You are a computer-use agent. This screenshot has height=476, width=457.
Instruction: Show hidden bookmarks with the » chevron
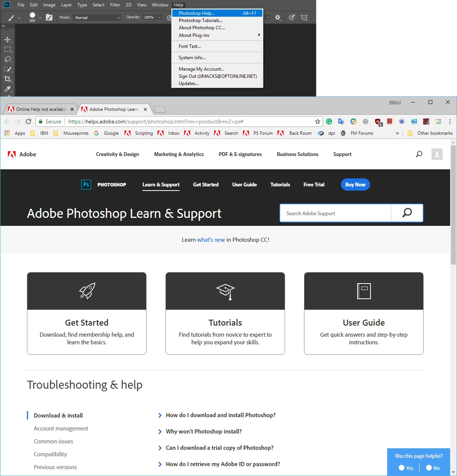397,133
